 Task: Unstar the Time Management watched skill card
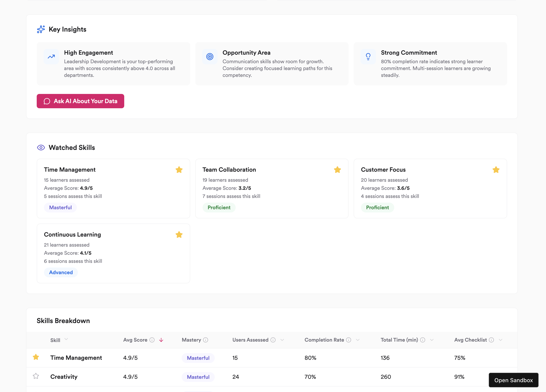click(x=179, y=170)
